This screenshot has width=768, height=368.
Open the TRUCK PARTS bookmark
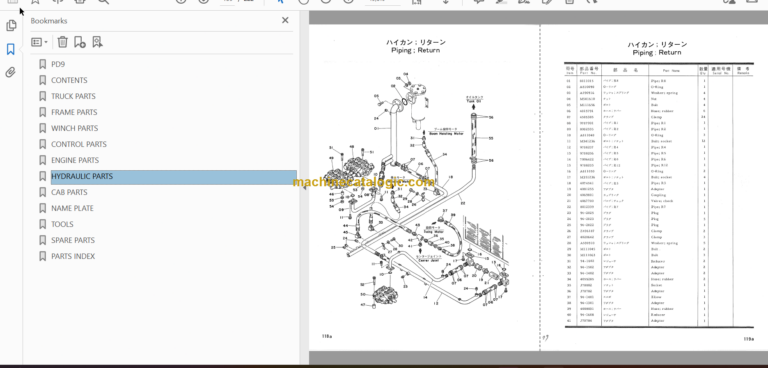tap(73, 96)
